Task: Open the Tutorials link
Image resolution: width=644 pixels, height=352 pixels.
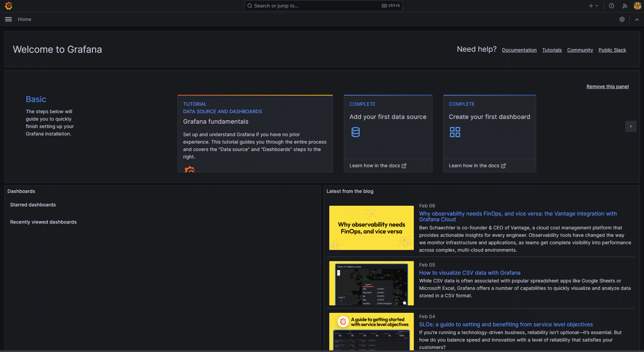Action: pos(552,50)
